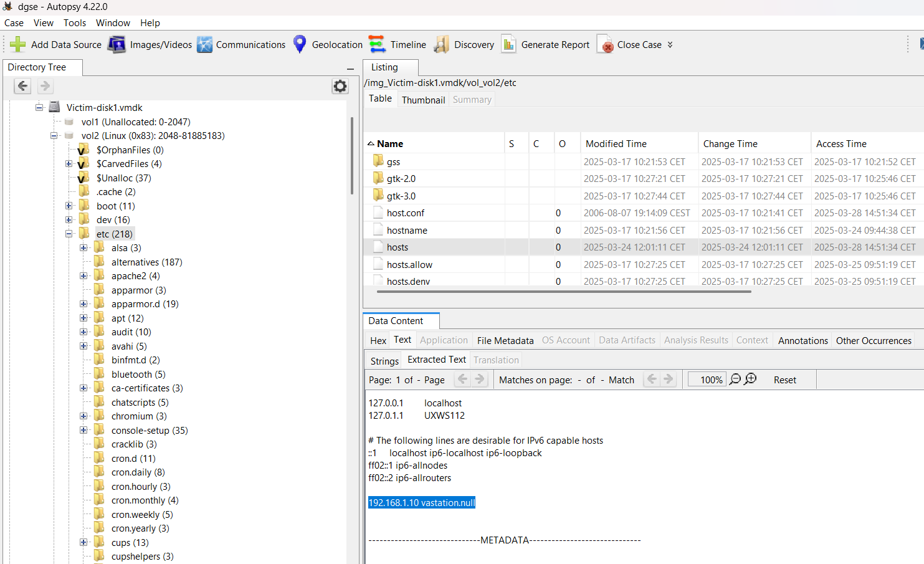The image size is (924, 564).
Task: Sort by Change Time column header
Action: pyautogui.click(x=754, y=143)
